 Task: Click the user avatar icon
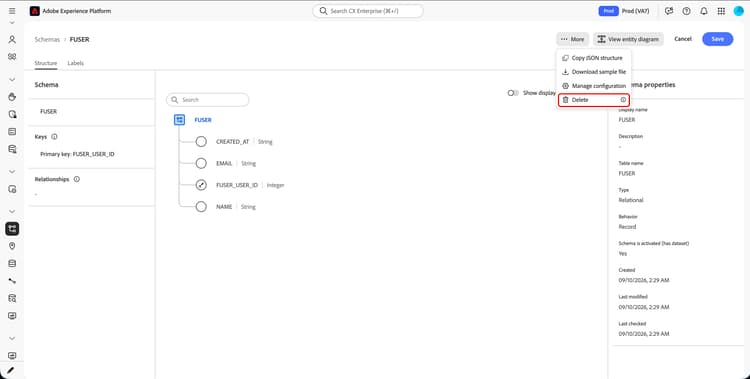739,11
